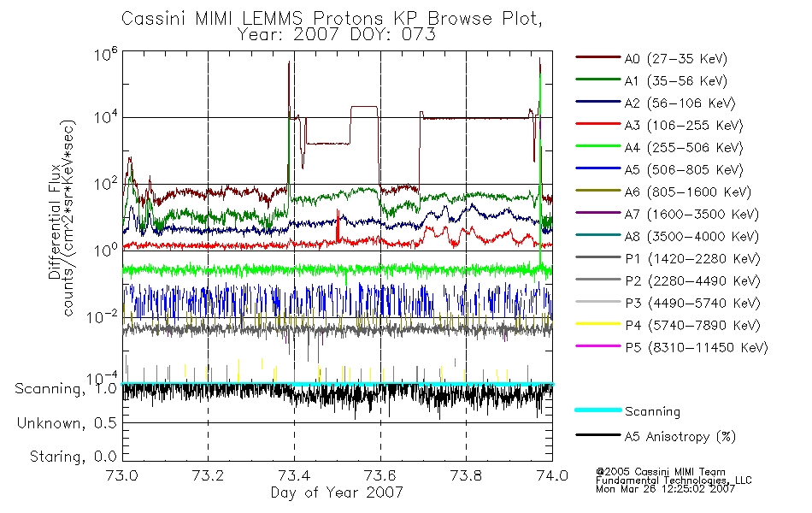The image size is (812, 513).
Task: Click the Unknown, 0.5 axis label
Action: click(x=67, y=424)
